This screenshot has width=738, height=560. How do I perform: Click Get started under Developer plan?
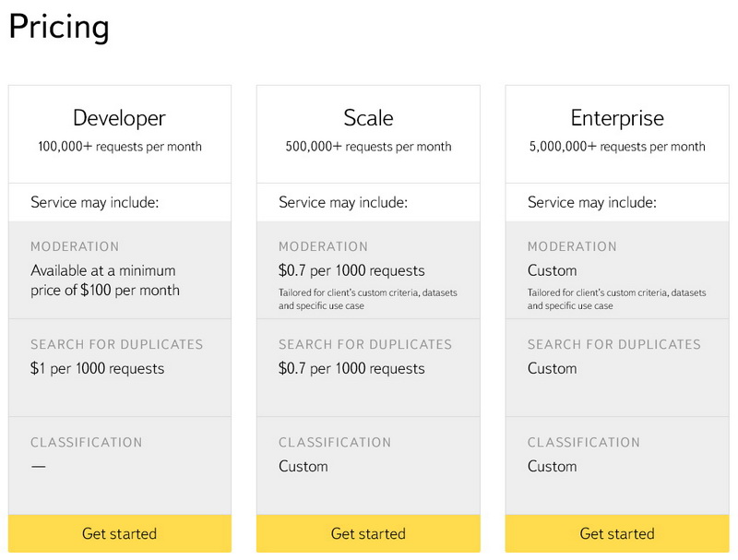tap(119, 533)
